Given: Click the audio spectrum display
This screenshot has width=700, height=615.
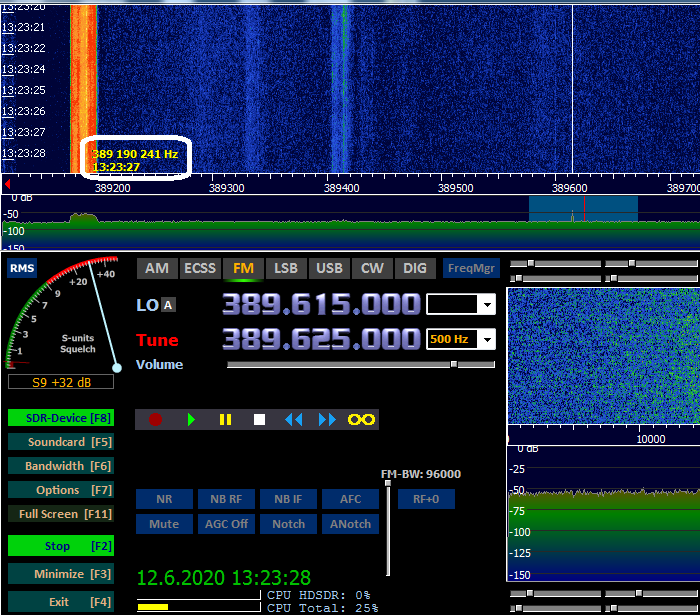Looking at the screenshot, I should coord(604,513).
